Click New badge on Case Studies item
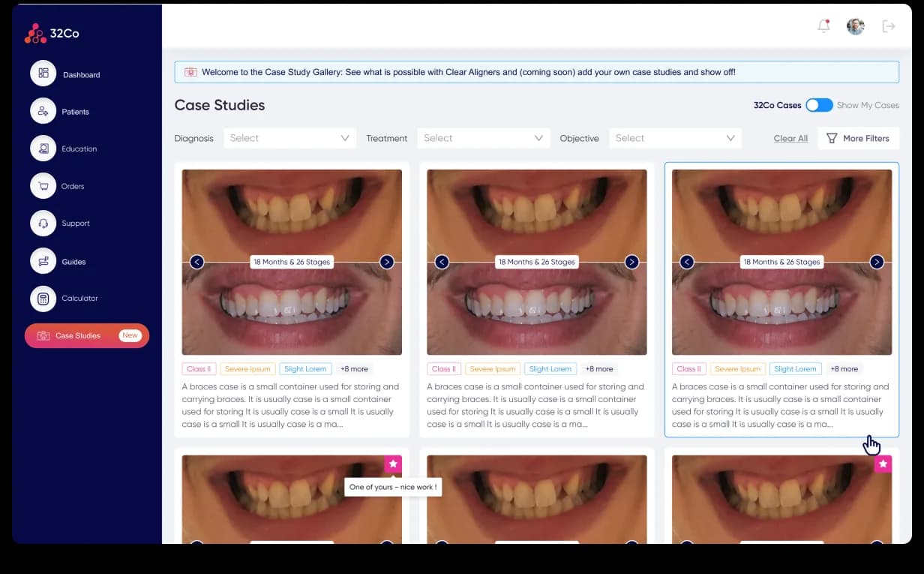924x574 pixels. pyautogui.click(x=130, y=335)
